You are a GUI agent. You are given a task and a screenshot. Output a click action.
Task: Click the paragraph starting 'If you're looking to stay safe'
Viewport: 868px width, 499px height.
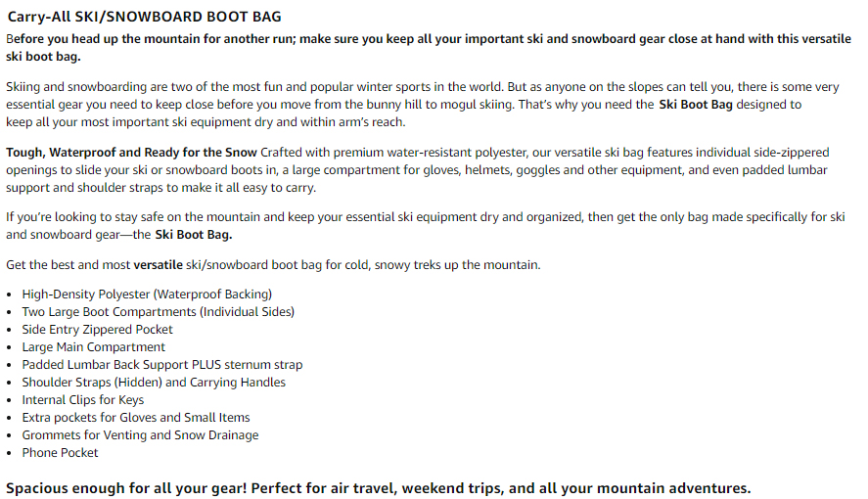[x=425, y=226]
